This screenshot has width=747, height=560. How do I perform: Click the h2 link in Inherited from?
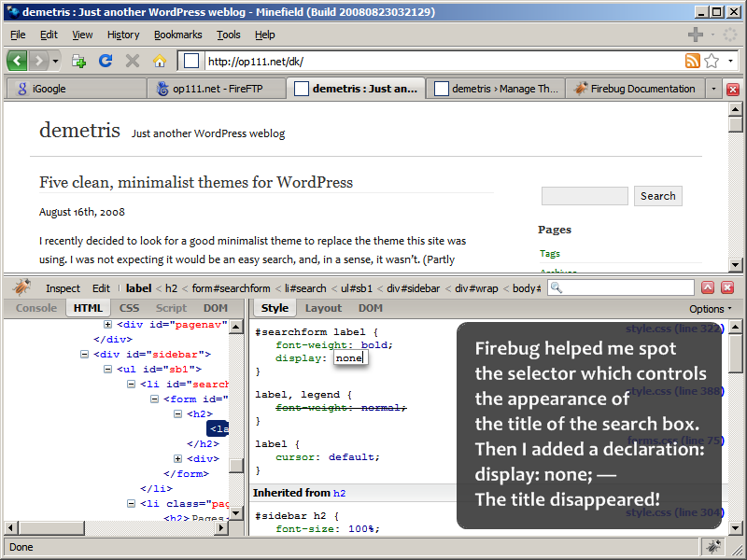[339, 494]
